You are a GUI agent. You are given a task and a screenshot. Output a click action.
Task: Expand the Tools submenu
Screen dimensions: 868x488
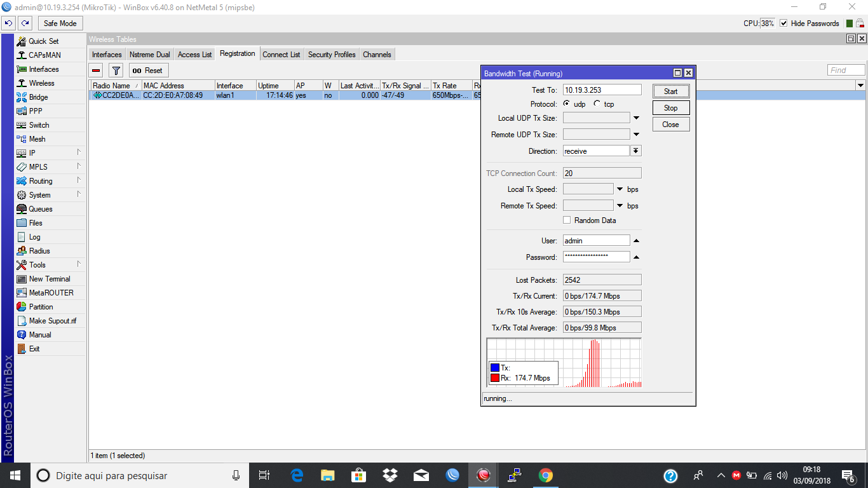(79, 264)
